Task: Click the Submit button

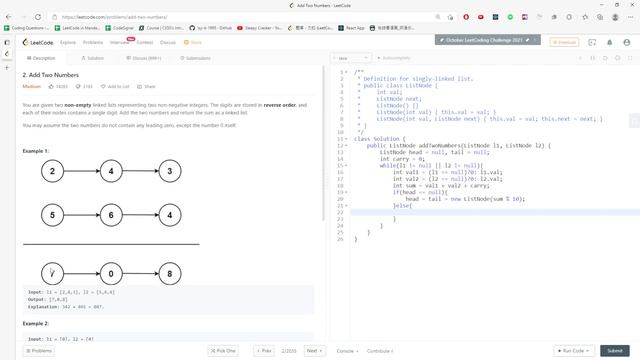Action: coord(615,351)
